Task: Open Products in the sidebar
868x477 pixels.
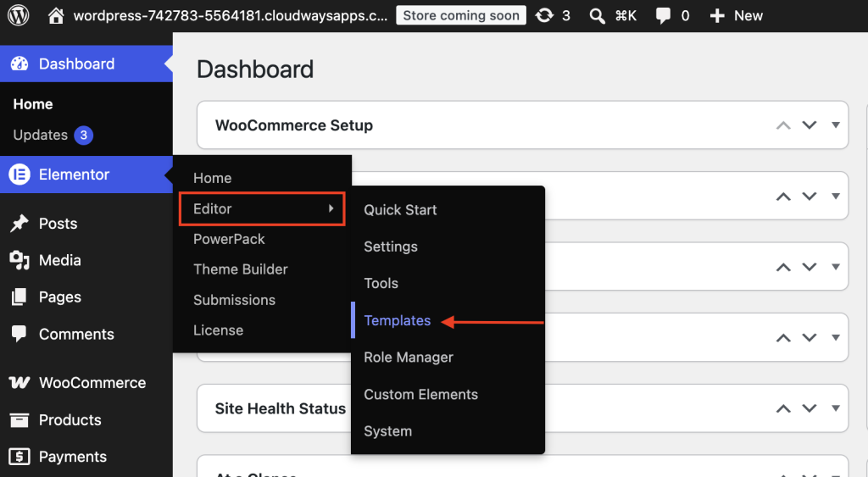Action: coord(70,420)
